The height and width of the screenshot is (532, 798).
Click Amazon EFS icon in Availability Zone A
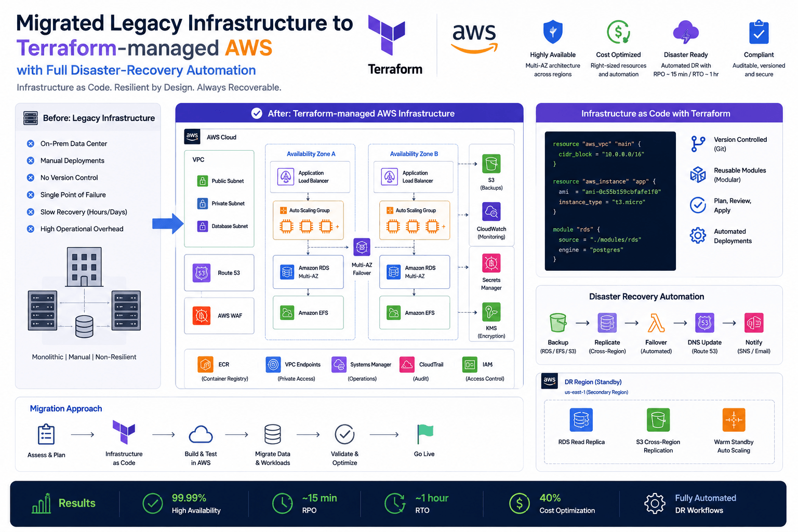(287, 313)
